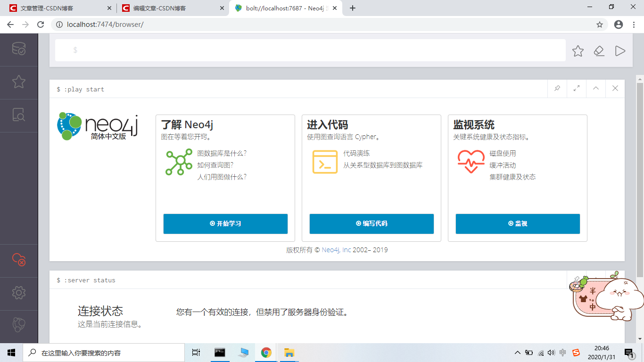
Task: Click '缓冲活动' text
Action: pos(503,165)
